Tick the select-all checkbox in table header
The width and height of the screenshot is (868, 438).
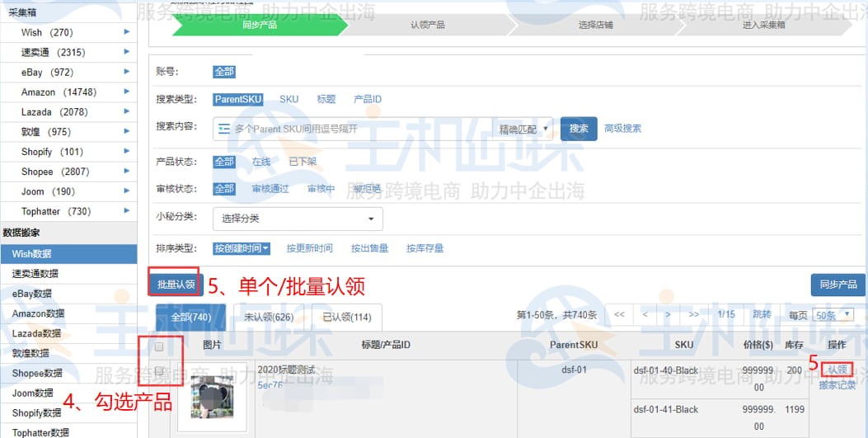pos(159,346)
